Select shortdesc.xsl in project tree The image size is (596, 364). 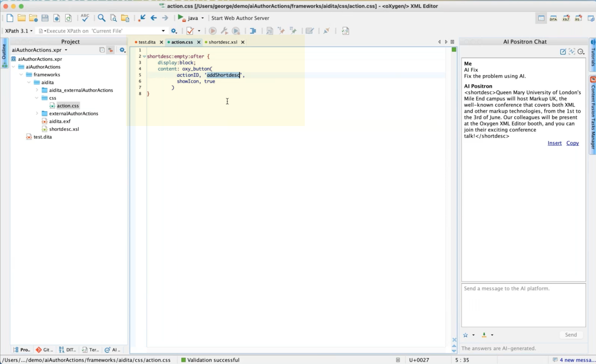[x=64, y=129]
